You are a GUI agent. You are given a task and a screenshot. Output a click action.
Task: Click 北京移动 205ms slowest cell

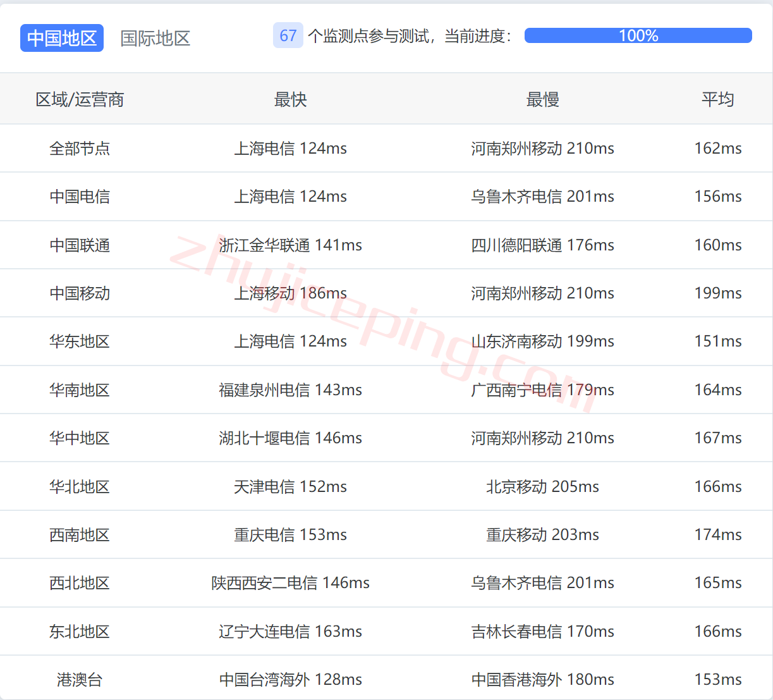point(542,487)
